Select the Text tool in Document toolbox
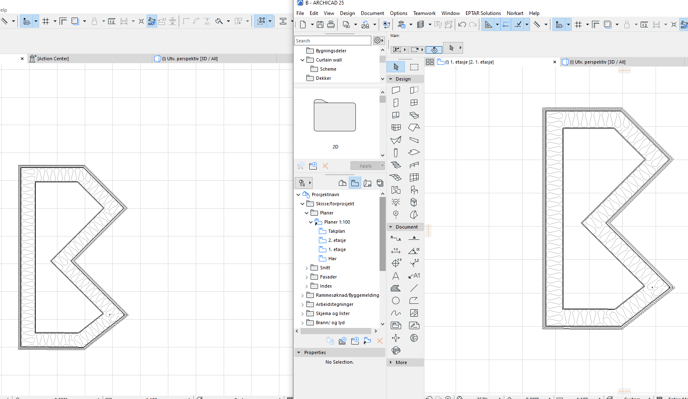688x399 pixels. click(396, 276)
